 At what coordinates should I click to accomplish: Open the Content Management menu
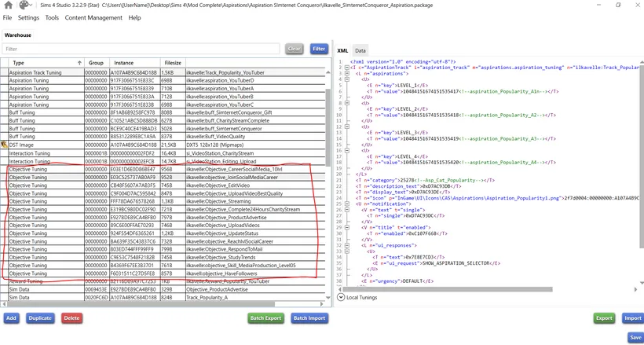click(93, 17)
